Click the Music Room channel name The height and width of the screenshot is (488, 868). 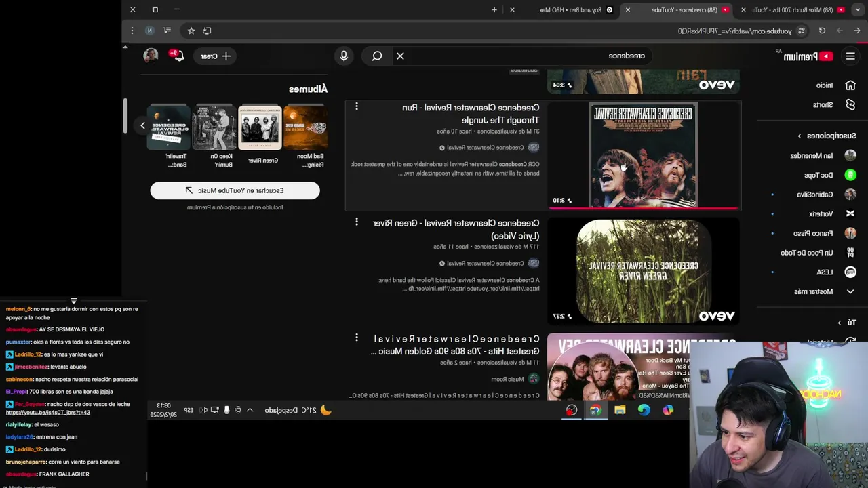coord(508,379)
